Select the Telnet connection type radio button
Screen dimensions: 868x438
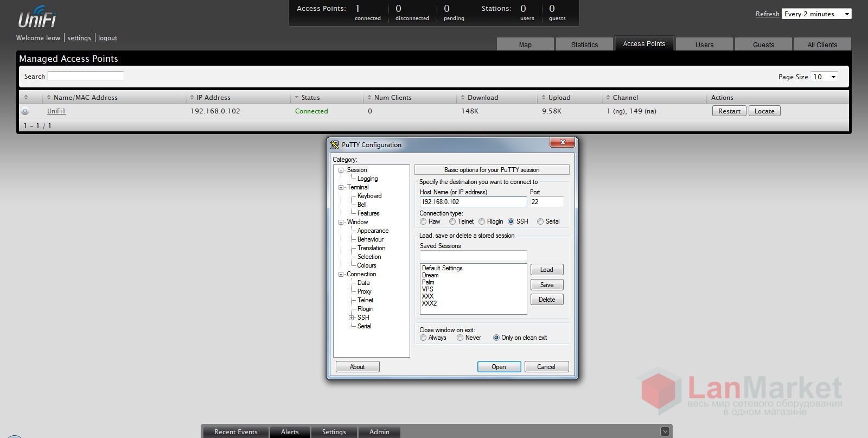452,221
